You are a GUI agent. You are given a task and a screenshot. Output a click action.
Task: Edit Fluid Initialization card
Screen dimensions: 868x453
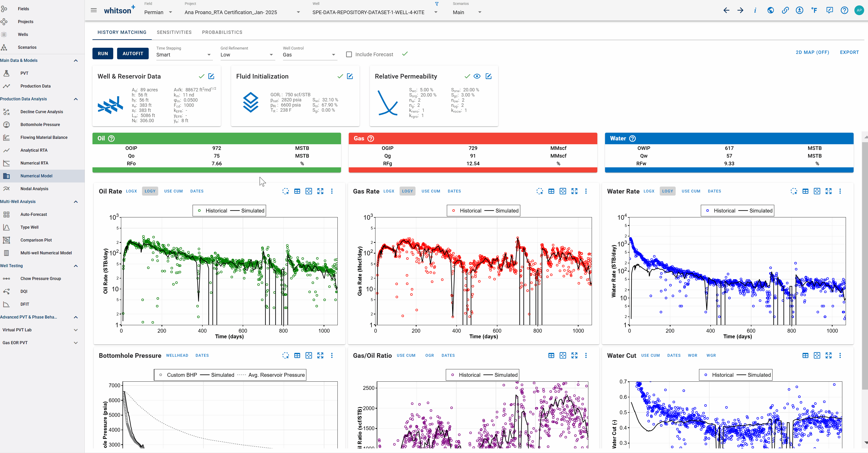tap(350, 76)
